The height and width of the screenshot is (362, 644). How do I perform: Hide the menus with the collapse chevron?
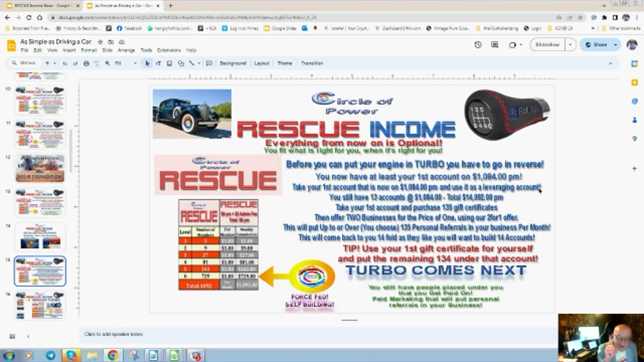(x=610, y=63)
